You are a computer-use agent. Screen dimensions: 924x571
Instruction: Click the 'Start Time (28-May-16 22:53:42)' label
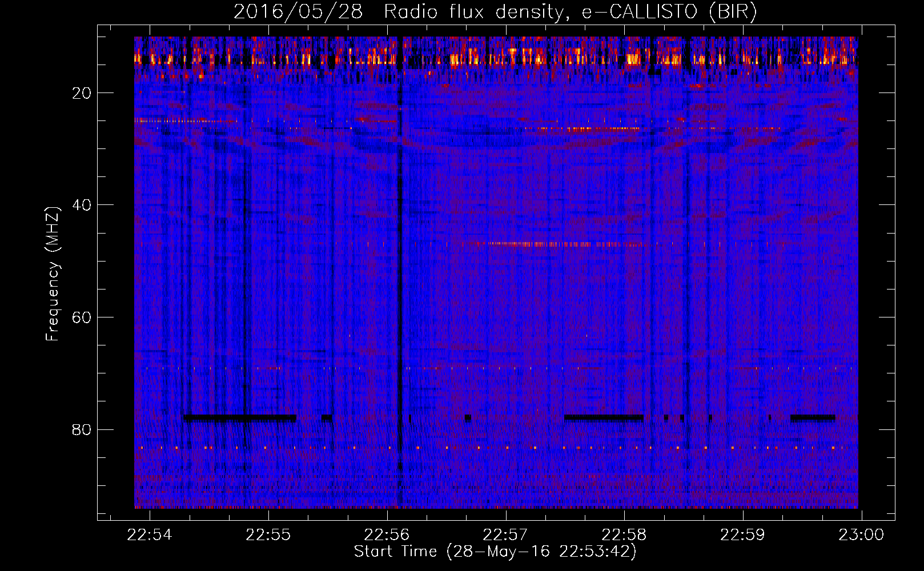pyautogui.click(x=495, y=552)
